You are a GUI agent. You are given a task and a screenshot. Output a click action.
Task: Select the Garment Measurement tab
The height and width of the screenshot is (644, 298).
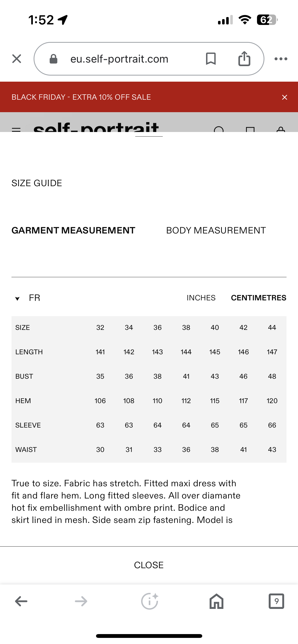(x=73, y=230)
